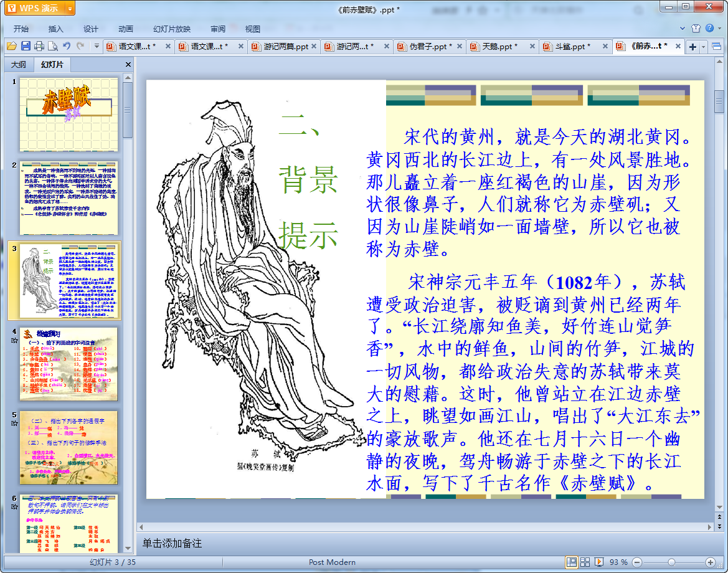This screenshot has height=573, width=728.
Task: Click the window list switcher icon
Action: [716, 47]
